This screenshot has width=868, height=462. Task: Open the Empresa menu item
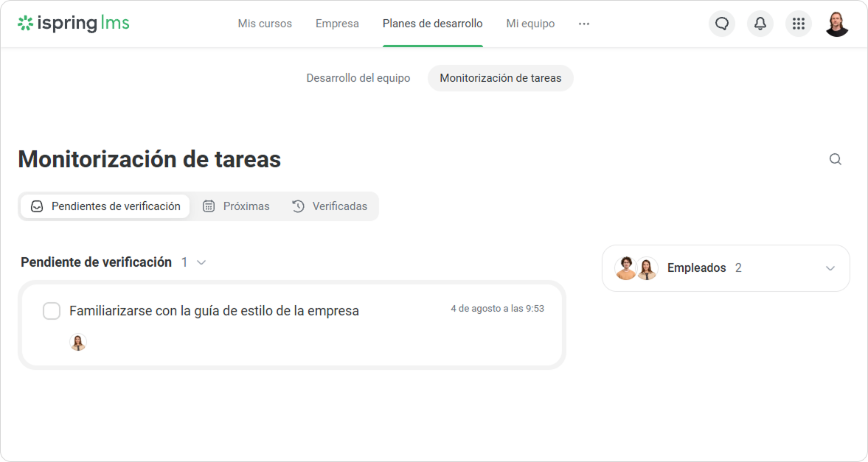337,24
